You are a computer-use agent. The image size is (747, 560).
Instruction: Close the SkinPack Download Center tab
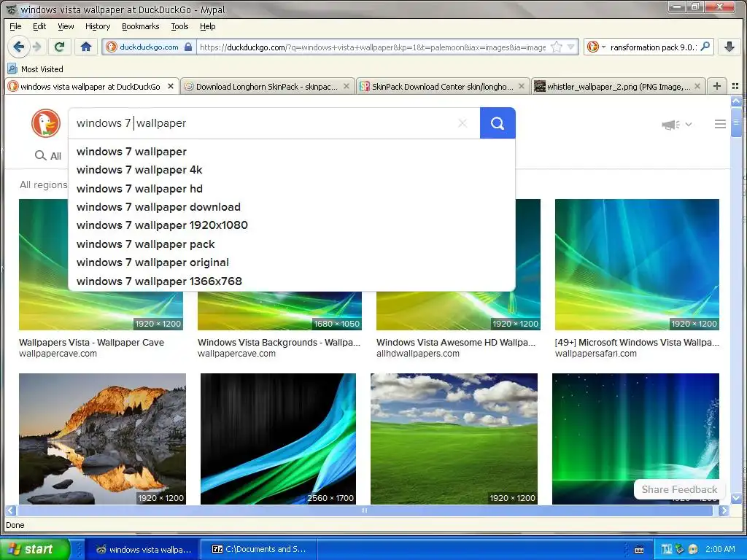pos(522,86)
